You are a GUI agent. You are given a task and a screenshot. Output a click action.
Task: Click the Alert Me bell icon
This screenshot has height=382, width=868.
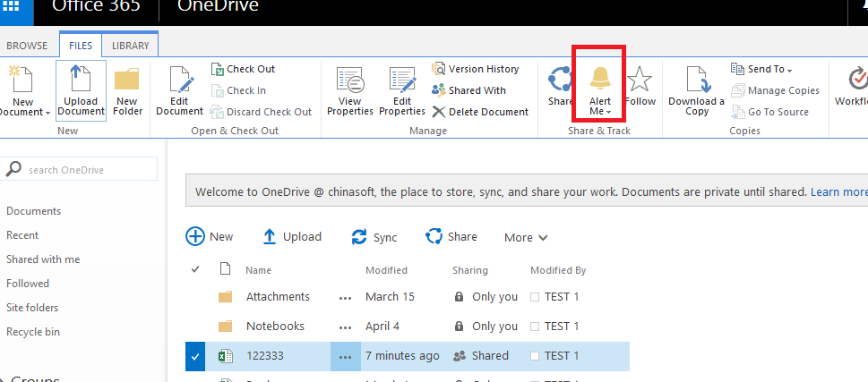tap(600, 78)
